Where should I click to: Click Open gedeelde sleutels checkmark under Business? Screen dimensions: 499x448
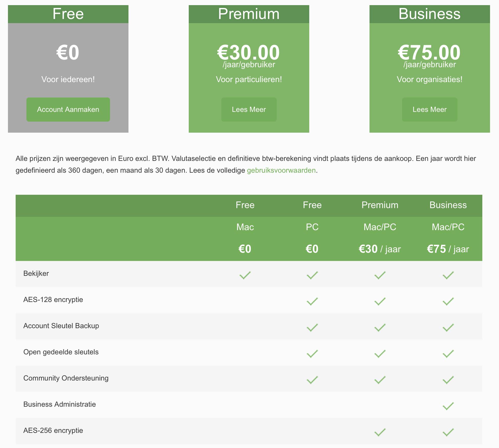(x=448, y=354)
